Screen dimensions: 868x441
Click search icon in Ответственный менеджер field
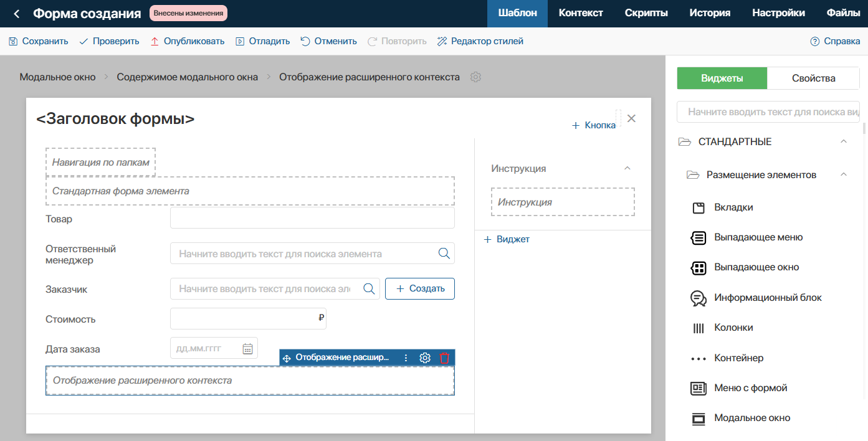444,253
